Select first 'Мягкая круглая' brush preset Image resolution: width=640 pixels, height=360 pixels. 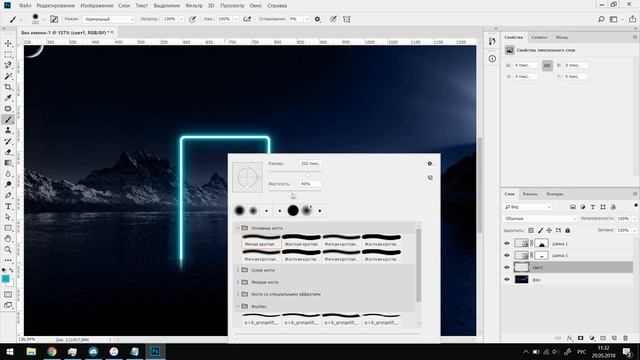261,240
